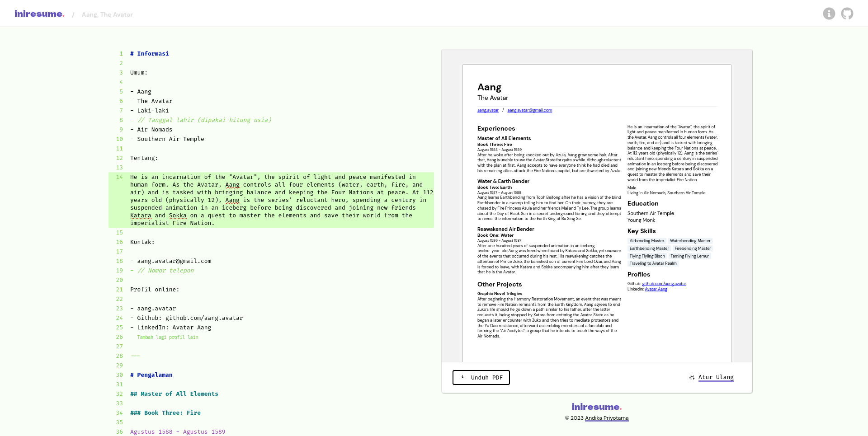Viewport: 868px width, 436px height.
Task: Click the Atur Ulang reset link
Action: [x=716, y=377]
